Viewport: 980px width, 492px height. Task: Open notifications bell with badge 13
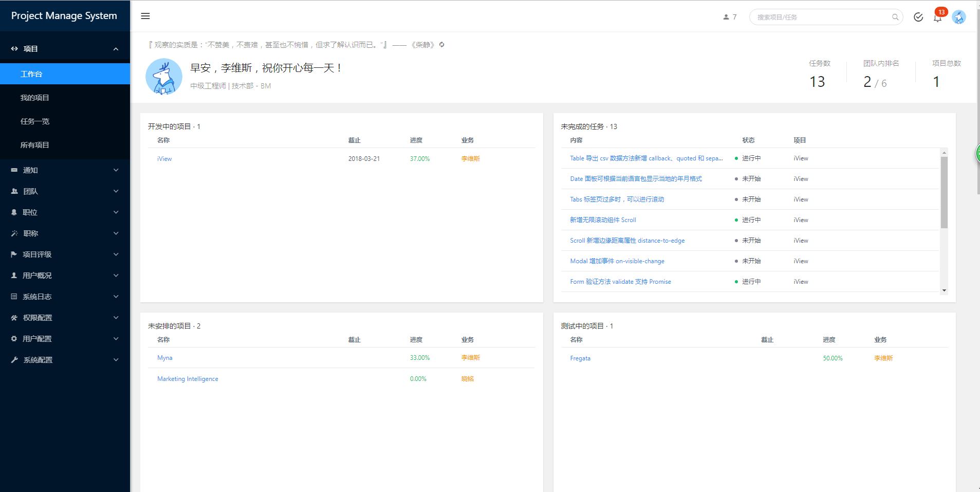point(938,16)
